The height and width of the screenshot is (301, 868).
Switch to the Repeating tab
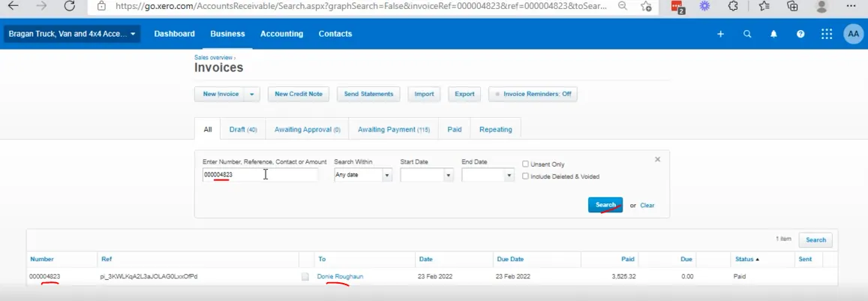pyautogui.click(x=495, y=129)
